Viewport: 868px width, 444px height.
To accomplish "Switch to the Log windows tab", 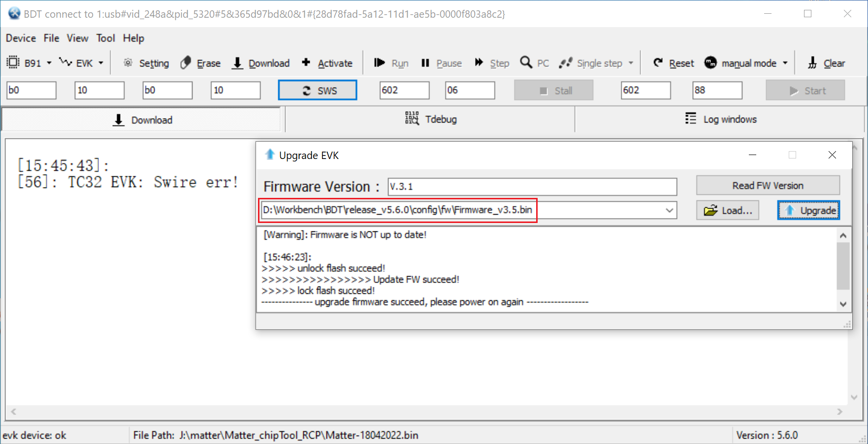I will [x=720, y=119].
